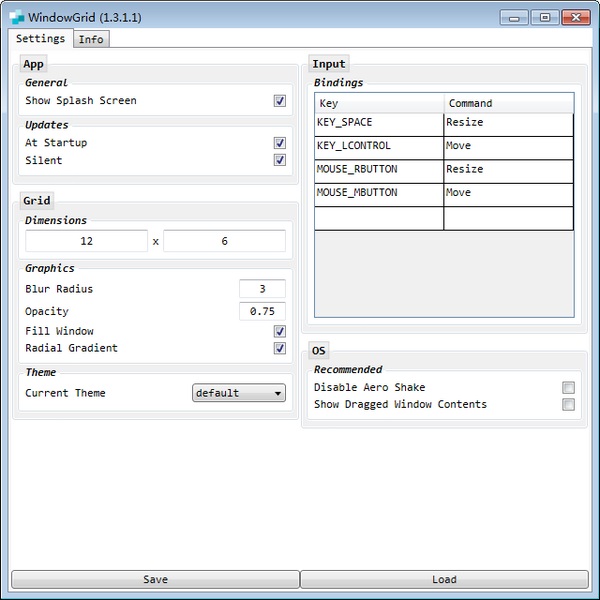Turn off Radial Gradient
The image size is (600, 600).
click(x=280, y=348)
